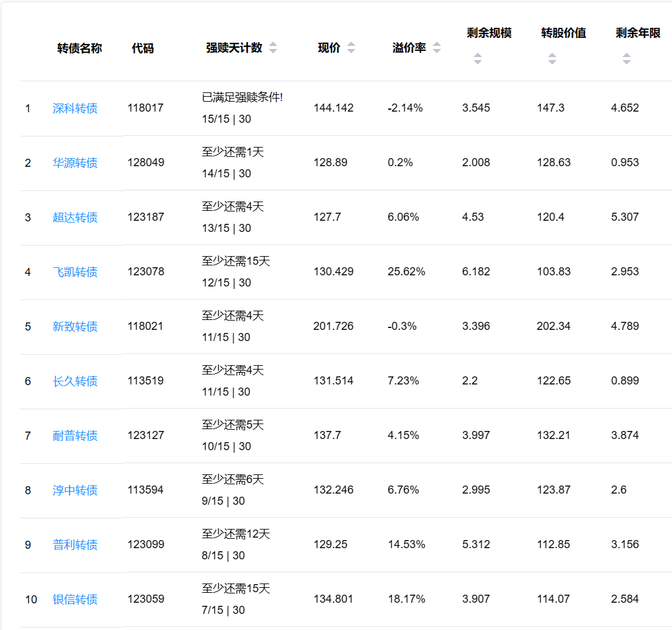Click 耐普转债 bond name
Screen dimensions: 672x630
(75, 436)
